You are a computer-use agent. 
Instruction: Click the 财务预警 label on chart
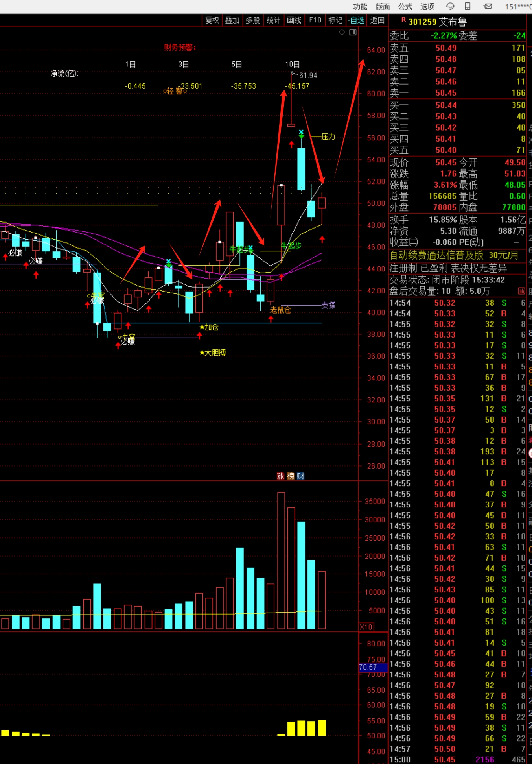[180, 48]
